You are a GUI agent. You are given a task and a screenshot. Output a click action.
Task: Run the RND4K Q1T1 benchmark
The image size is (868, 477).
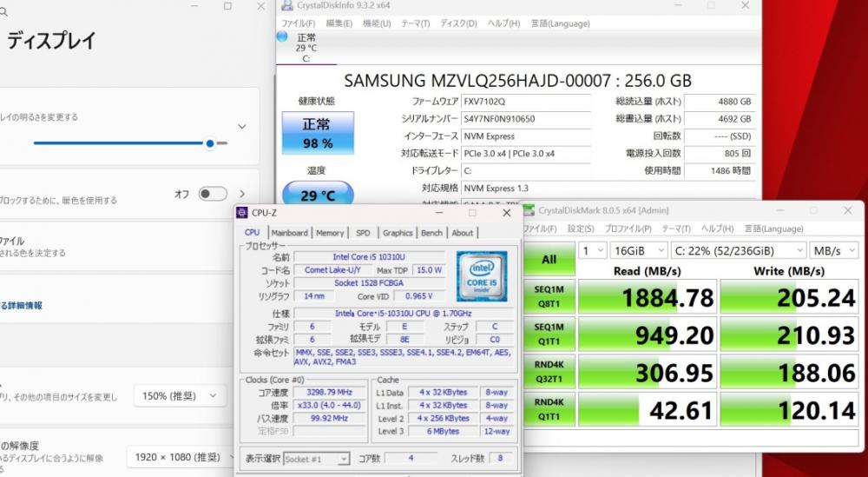549,409
